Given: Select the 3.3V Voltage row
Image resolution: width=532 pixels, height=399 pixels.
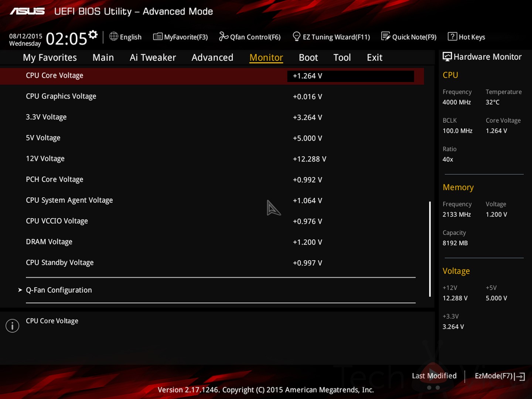Looking at the screenshot, I should (x=212, y=117).
